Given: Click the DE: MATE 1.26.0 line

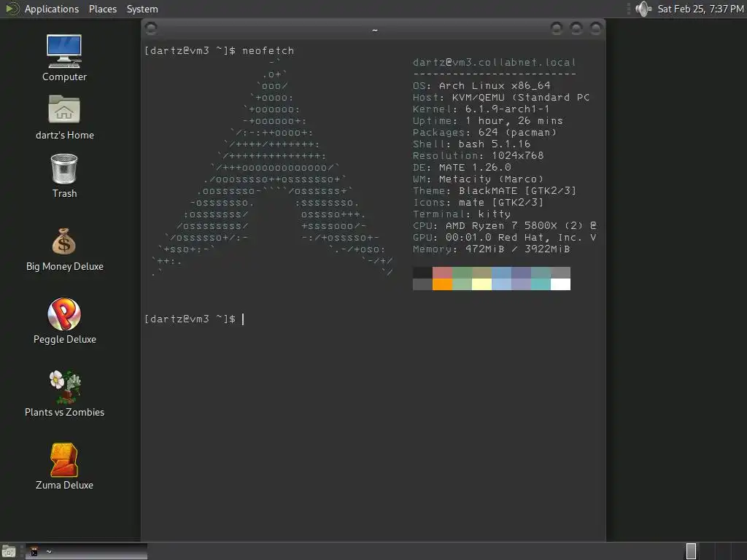Looking at the screenshot, I should 462,168.
